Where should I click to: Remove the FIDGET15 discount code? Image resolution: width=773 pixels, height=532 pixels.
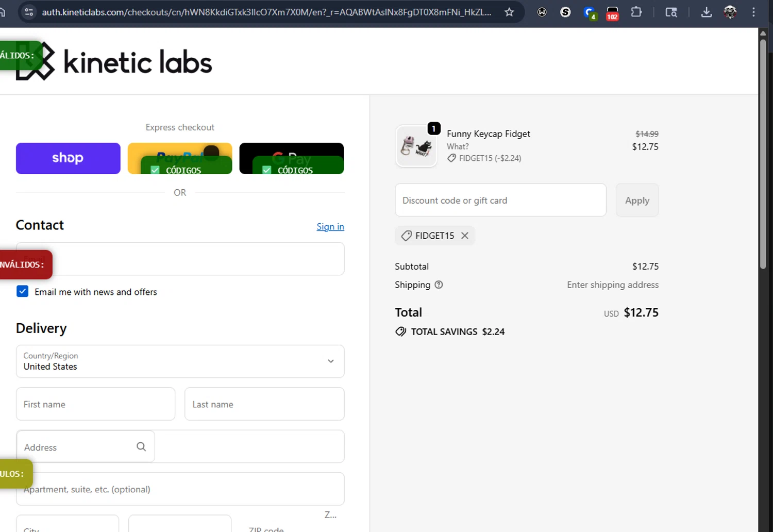click(x=465, y=236)
